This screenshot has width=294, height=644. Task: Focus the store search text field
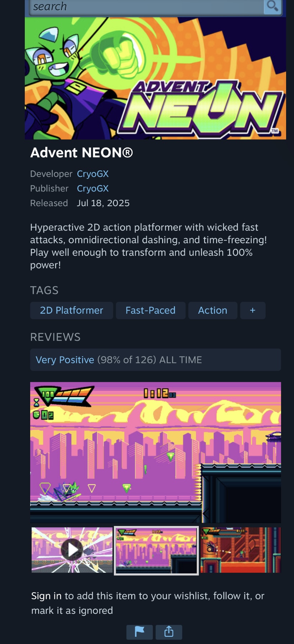(147, 6)
